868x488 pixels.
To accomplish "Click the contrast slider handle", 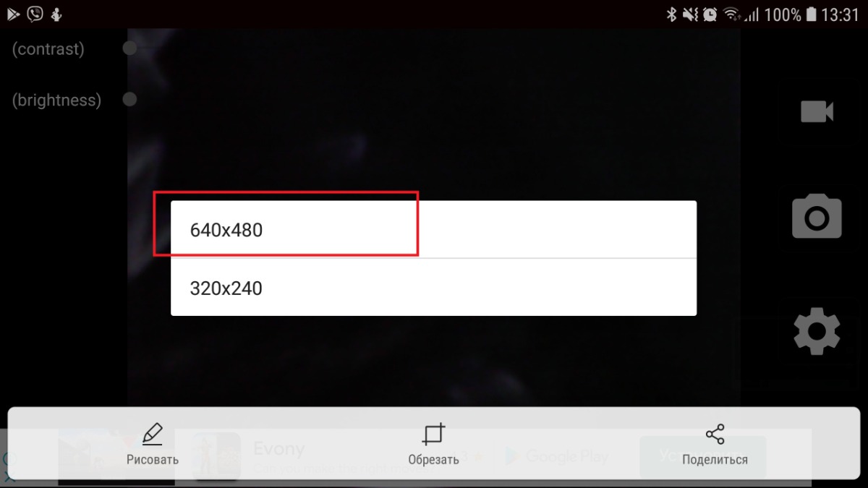I will click(x=130, y=48).
